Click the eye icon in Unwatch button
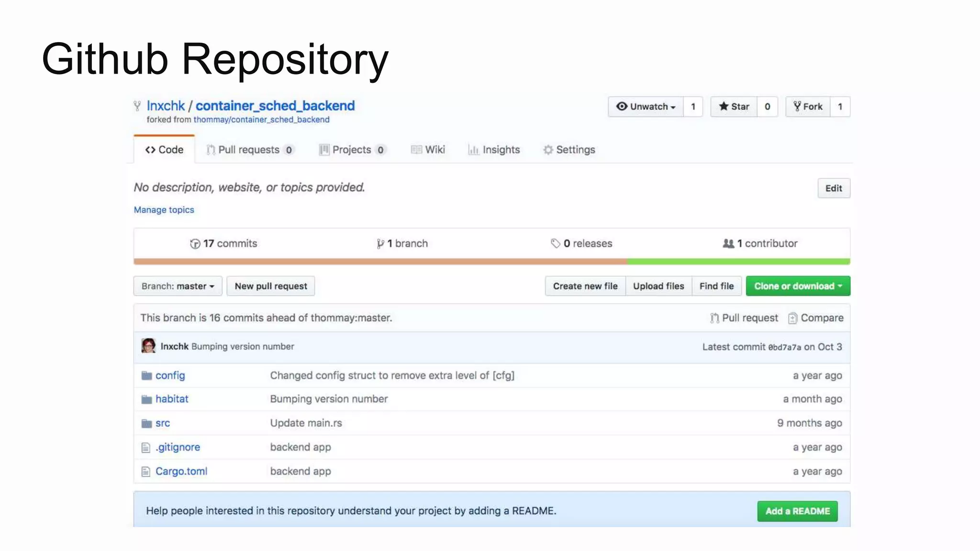Viewport: 980px width, 551px height. coord(622,106)
